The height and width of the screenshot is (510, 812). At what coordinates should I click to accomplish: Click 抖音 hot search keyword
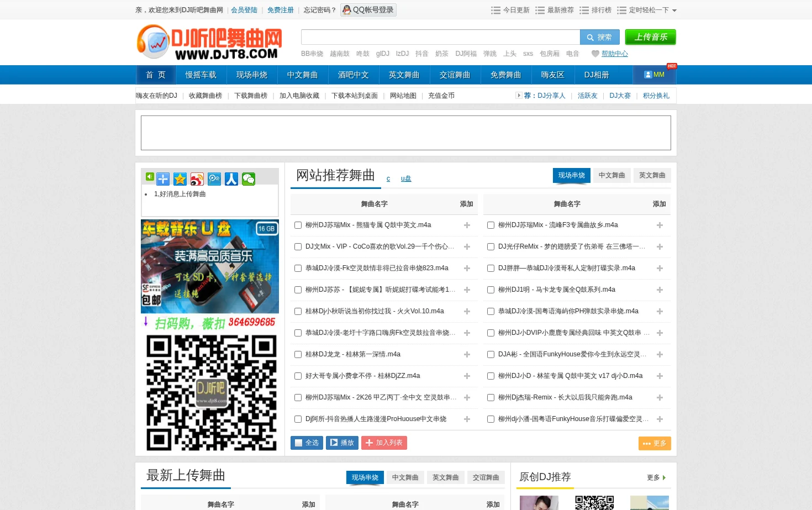[422, 54]
